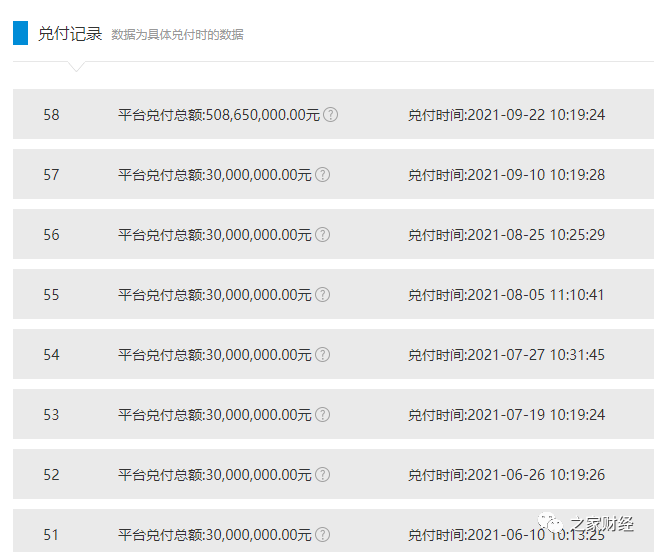Click help icon in row 51
The width and height of the screenshot is (654, 552).
point(322,534)
